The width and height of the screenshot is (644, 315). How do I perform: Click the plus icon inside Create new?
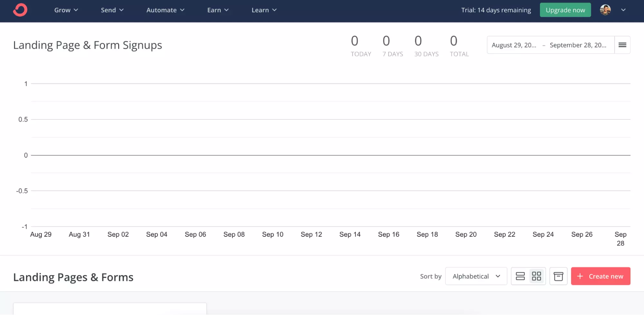(x=580, y=276)
